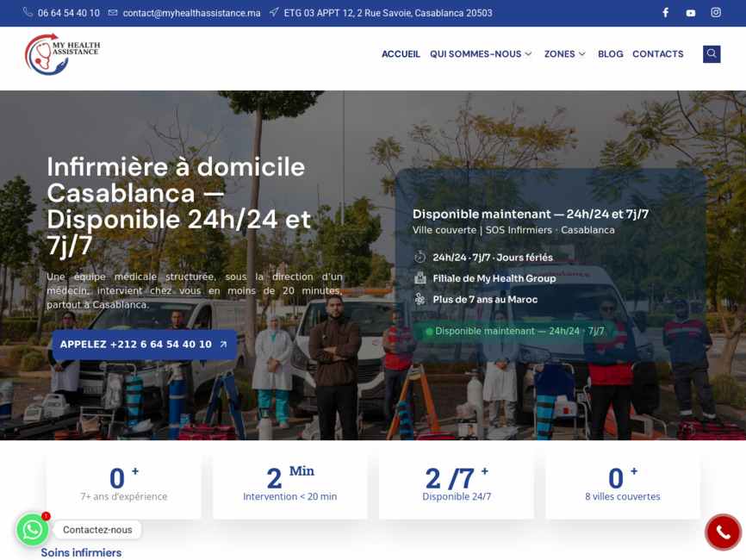Click the phone handset icon in top bar

28,12
